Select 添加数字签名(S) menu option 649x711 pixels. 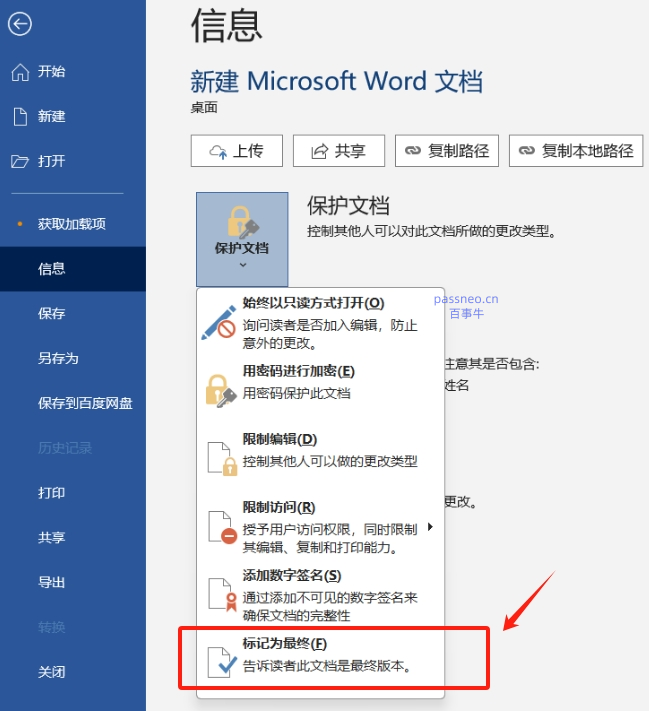click(x=320, y=595)
